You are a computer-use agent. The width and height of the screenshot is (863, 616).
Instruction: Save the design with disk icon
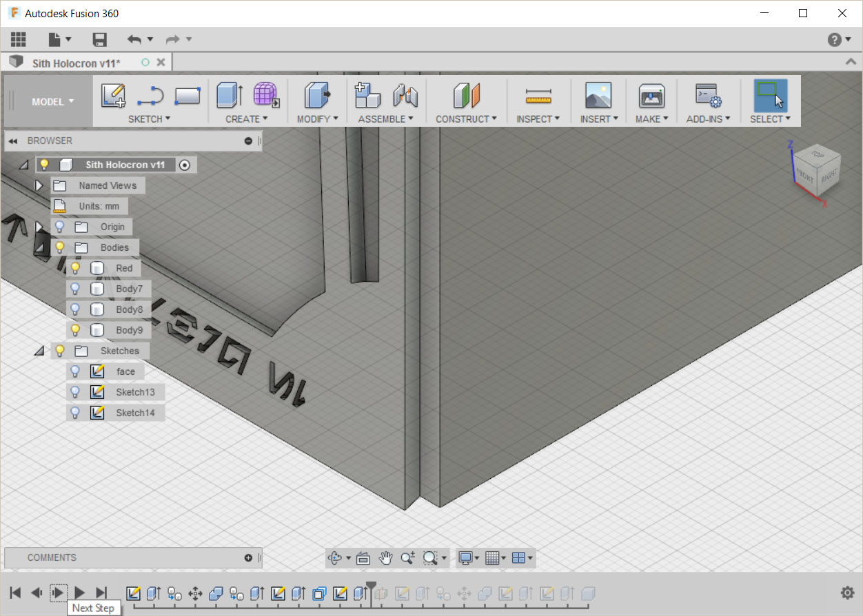point(100,39)
